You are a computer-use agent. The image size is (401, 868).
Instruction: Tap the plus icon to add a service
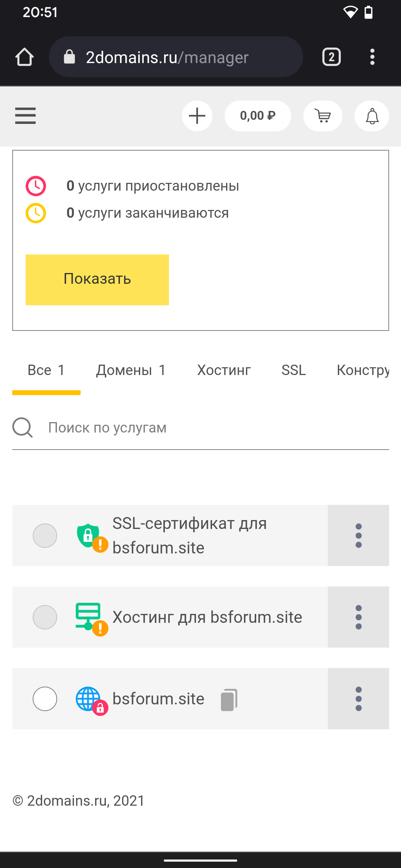pos(197,116)
